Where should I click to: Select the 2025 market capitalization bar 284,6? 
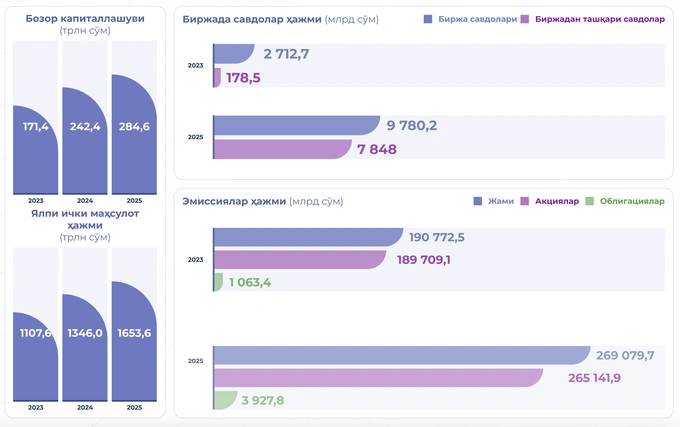point(134,134)
